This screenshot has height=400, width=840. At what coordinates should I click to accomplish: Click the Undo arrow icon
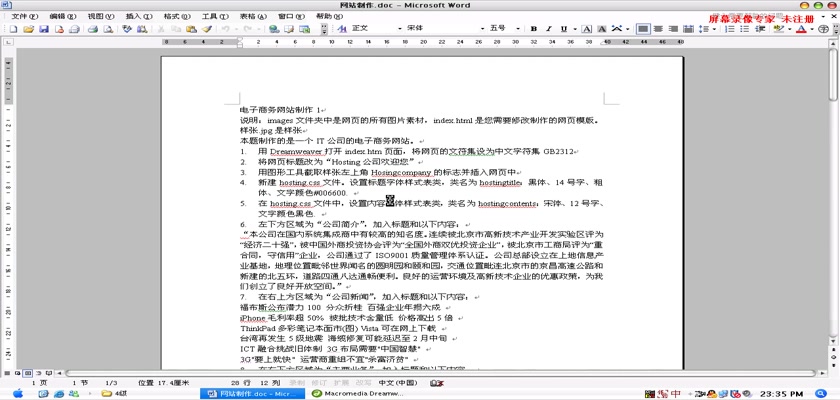[x=226, y=29]
